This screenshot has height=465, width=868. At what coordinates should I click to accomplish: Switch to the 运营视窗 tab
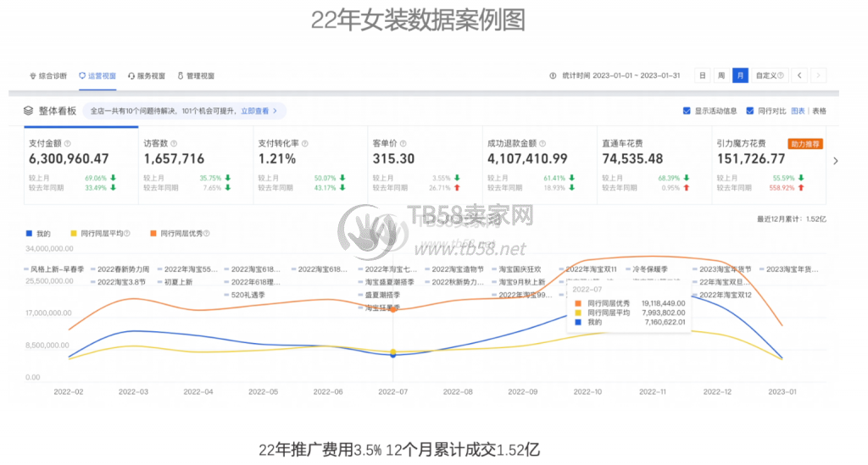click(97, 75)
